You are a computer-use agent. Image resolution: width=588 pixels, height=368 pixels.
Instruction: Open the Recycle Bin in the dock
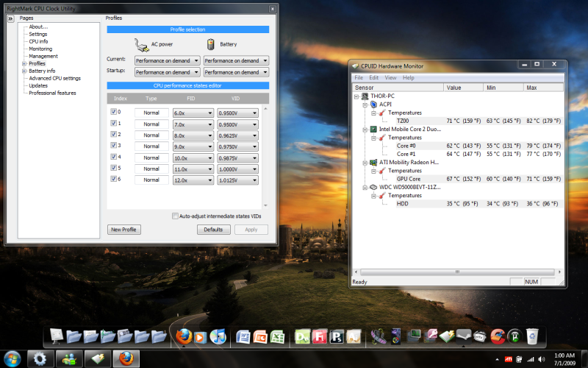[532, 336]
